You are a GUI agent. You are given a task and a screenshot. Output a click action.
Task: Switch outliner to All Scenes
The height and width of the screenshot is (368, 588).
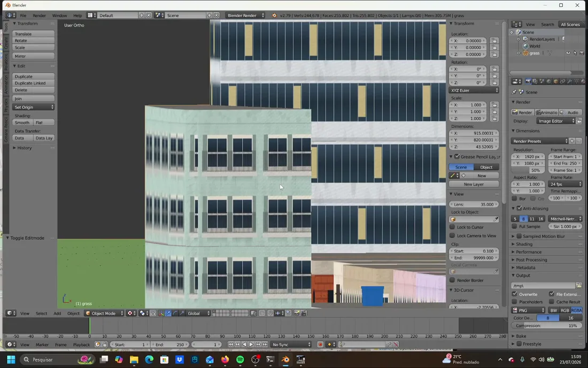click(570, 25)
